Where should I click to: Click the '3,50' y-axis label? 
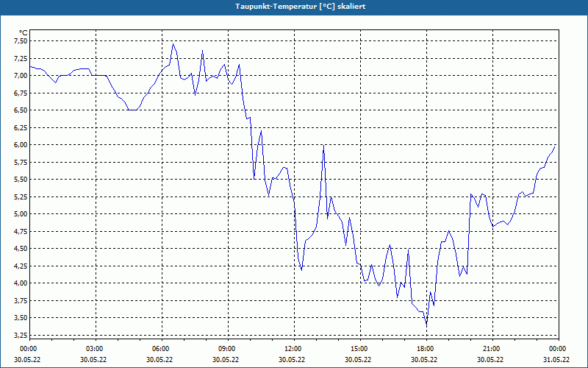coord(20,318)
